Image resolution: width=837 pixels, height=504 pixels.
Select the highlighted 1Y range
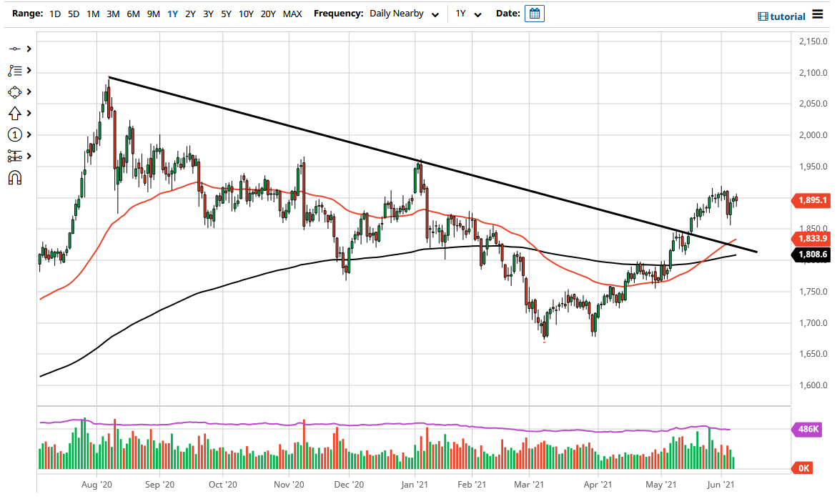click(x=172, y=14)
